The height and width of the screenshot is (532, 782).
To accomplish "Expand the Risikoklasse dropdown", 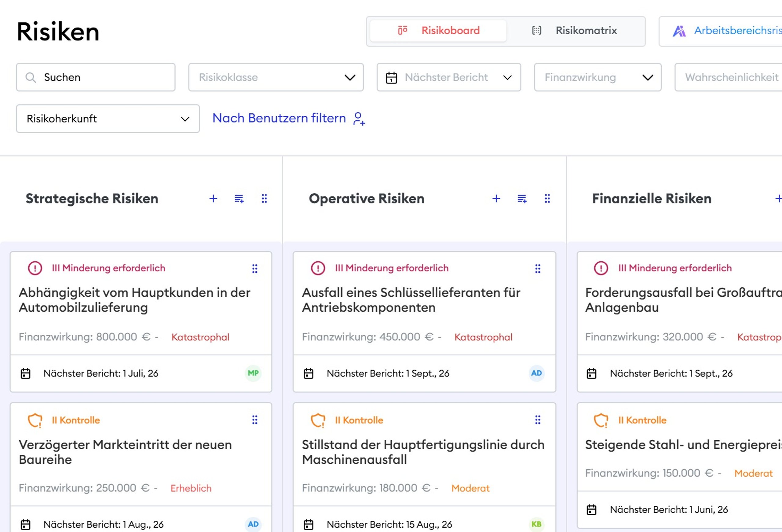I will (x=276, y=77).
